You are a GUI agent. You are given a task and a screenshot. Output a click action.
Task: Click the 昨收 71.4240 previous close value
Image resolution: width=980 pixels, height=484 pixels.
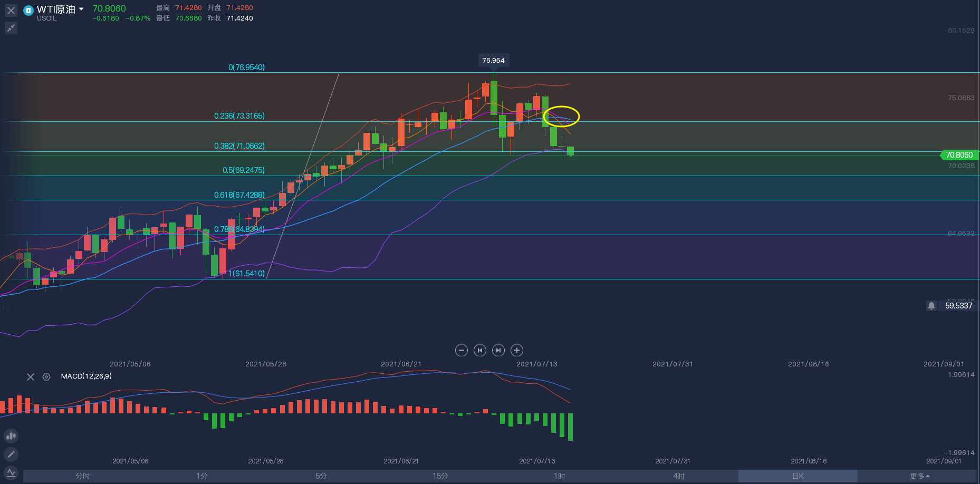239,18
